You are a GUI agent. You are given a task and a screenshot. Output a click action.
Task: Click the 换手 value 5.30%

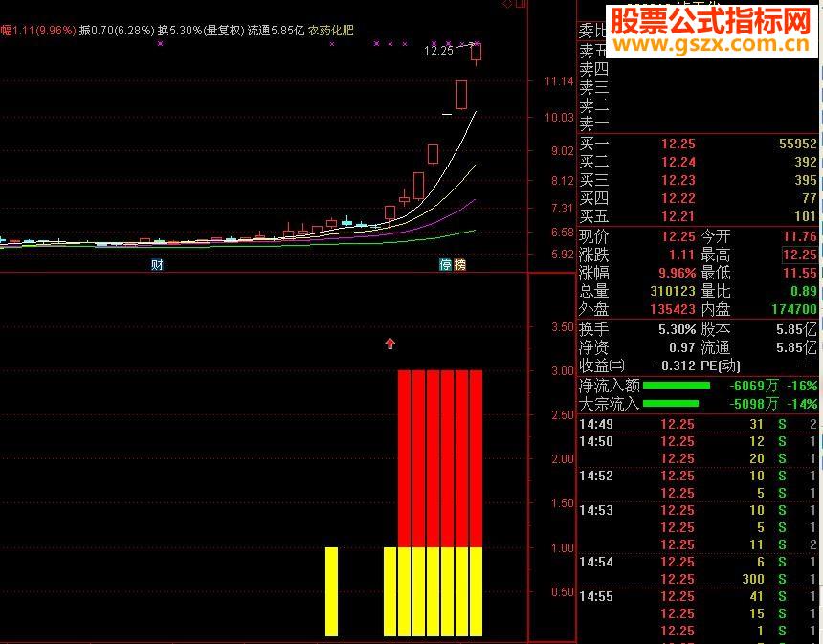pos(678,329)
